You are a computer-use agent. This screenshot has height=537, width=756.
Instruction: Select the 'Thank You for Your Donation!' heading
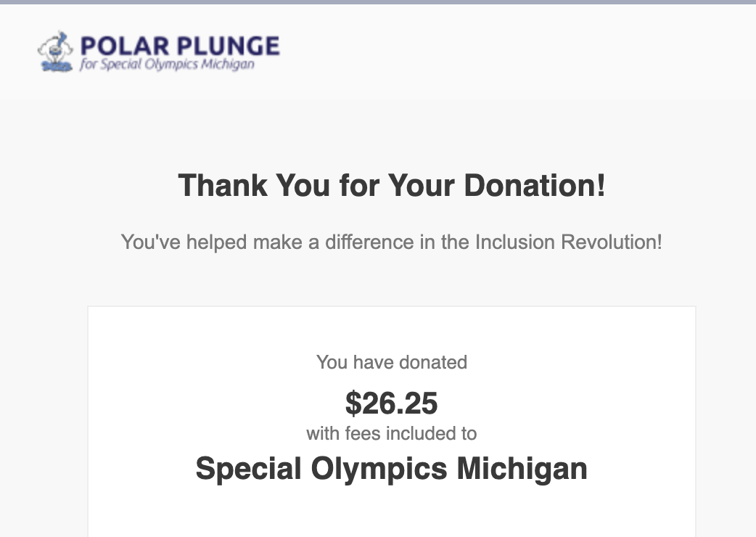[x=391, y=185]
